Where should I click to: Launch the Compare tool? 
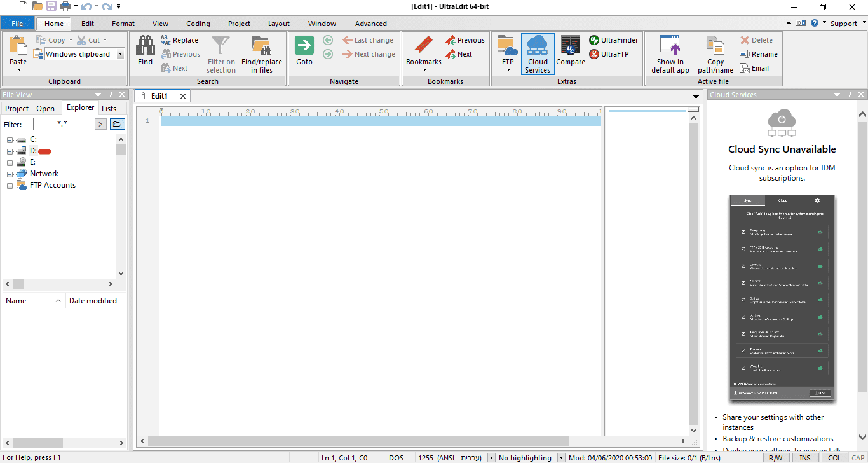click(x=571, y=51)
